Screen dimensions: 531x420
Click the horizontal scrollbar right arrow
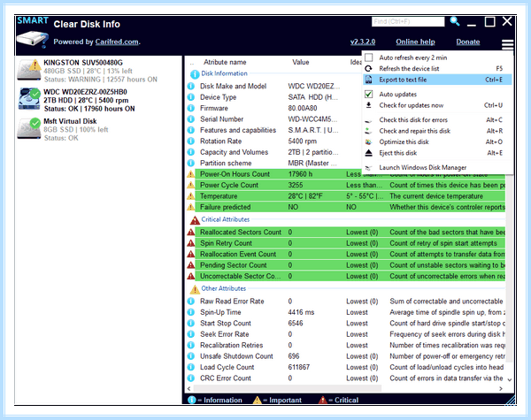pos(501,388)
